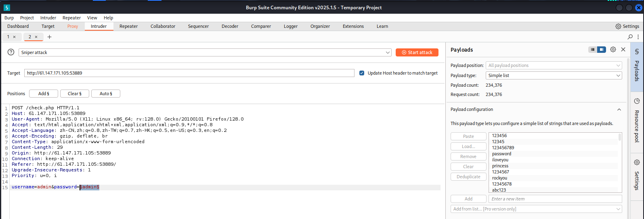Click the Start attack button
Screen dimensions: 644x219
coord(417,52)
